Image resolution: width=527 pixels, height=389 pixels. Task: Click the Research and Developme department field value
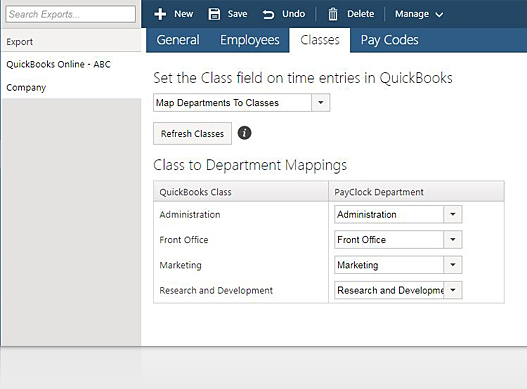pyautogui.click(x=391, y=290)
